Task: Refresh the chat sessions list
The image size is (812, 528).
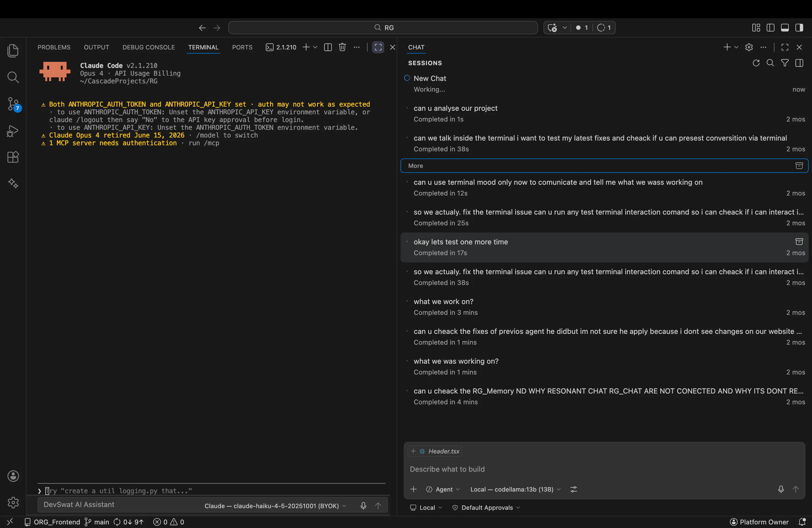Action: tap(756, 63)
